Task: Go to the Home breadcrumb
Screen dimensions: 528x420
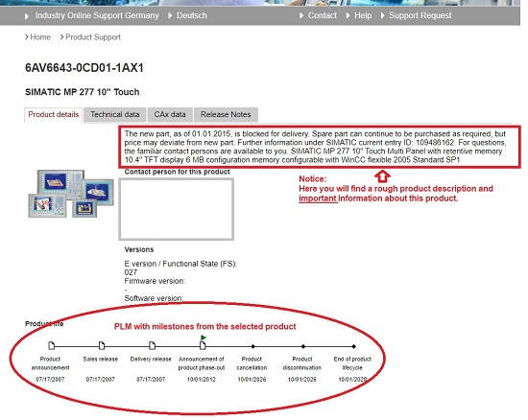Action: click(40, 37)
